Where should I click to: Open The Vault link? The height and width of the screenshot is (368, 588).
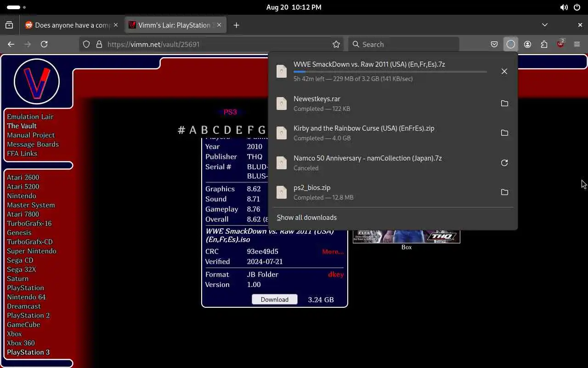tap(22, 126)
